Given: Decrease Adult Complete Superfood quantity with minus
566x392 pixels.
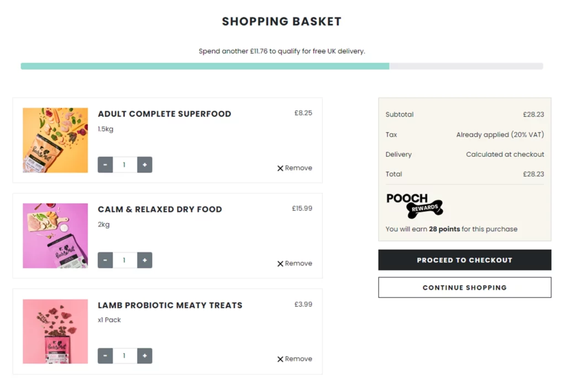Looking at the screenshot, I should (105, 165).
